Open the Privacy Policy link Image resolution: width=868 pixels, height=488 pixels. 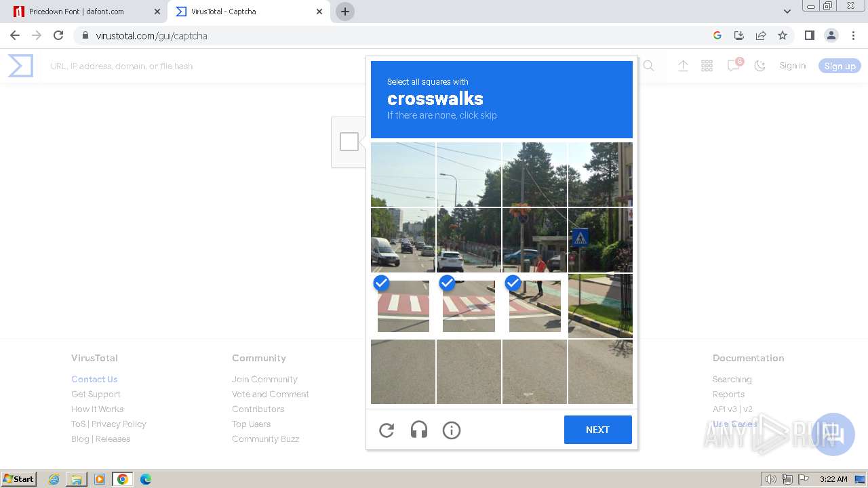119,424
